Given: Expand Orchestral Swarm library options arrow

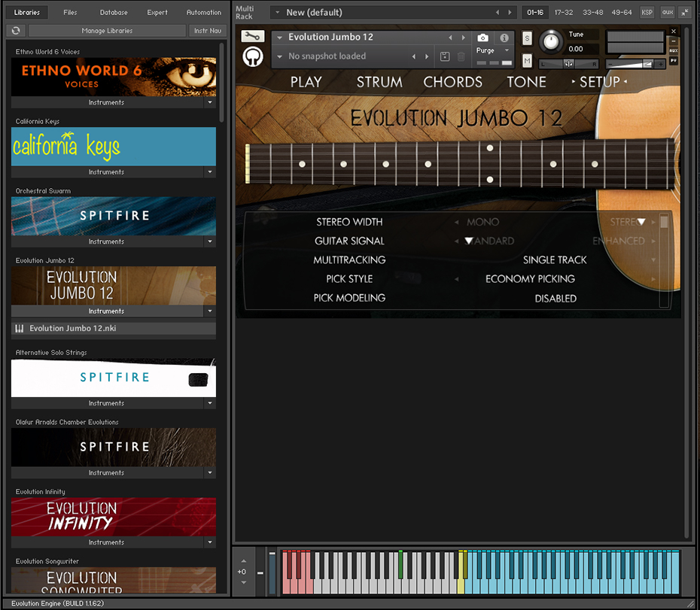Looking at the screenshot, I should (x=210, y=242).
